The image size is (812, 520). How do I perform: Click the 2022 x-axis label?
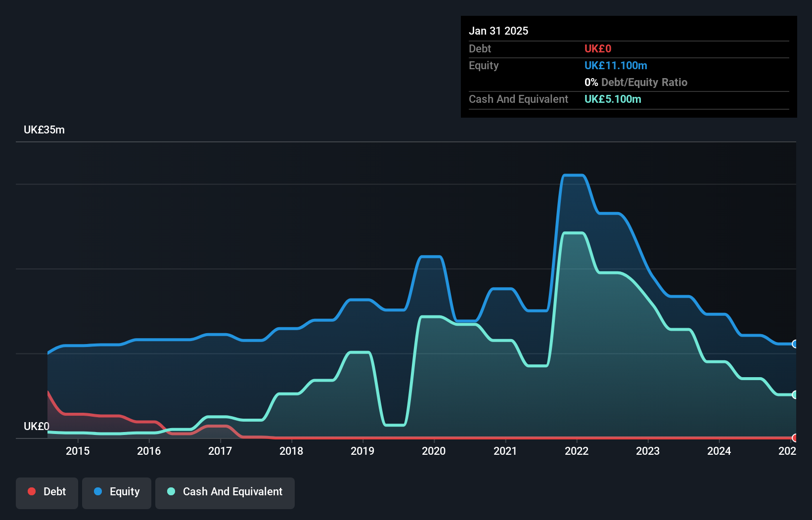coord(577,451)
